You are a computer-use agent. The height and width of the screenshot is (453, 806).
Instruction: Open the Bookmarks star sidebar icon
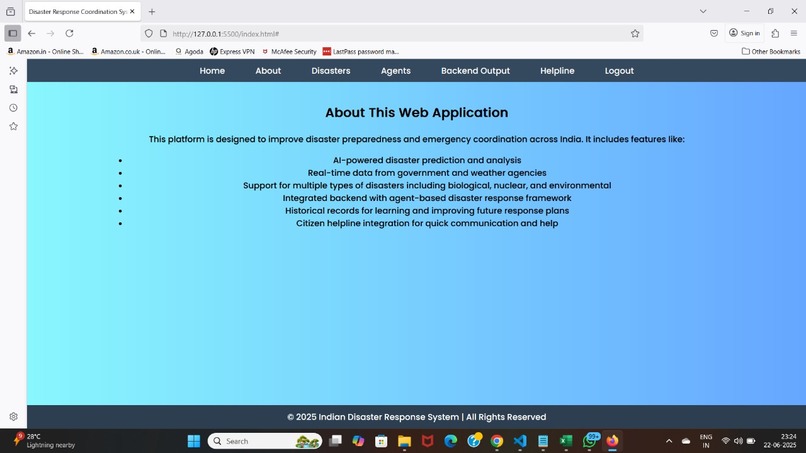pos(13,126)
